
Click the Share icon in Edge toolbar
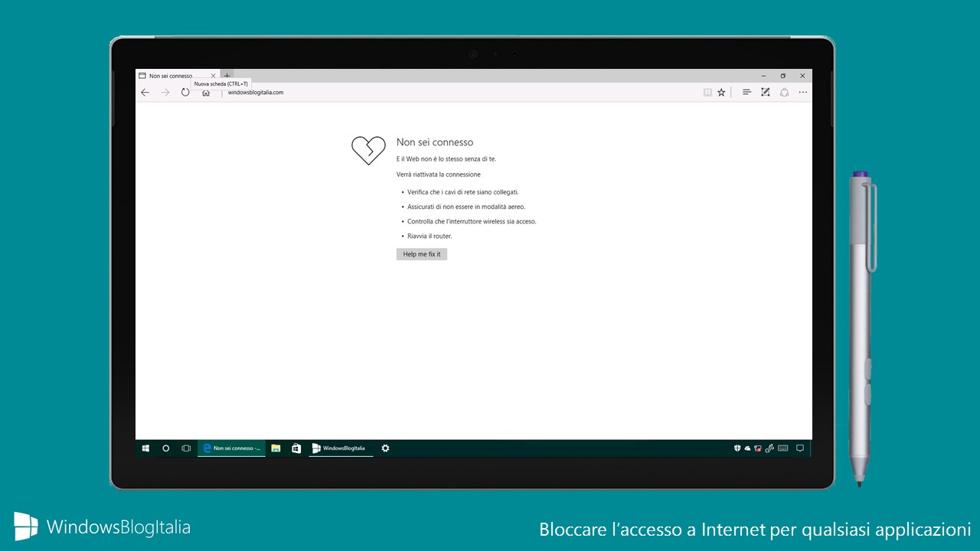click(784, 93)
